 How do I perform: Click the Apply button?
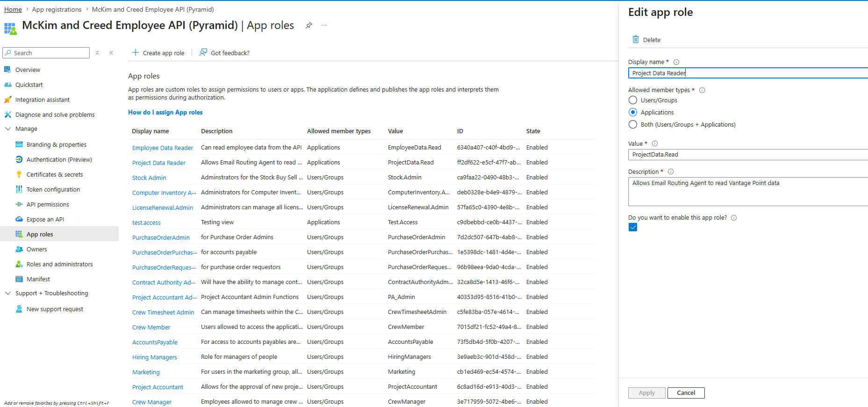647,393
